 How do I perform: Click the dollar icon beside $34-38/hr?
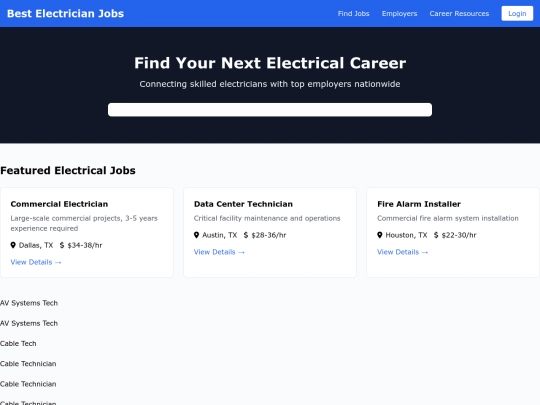62,245
